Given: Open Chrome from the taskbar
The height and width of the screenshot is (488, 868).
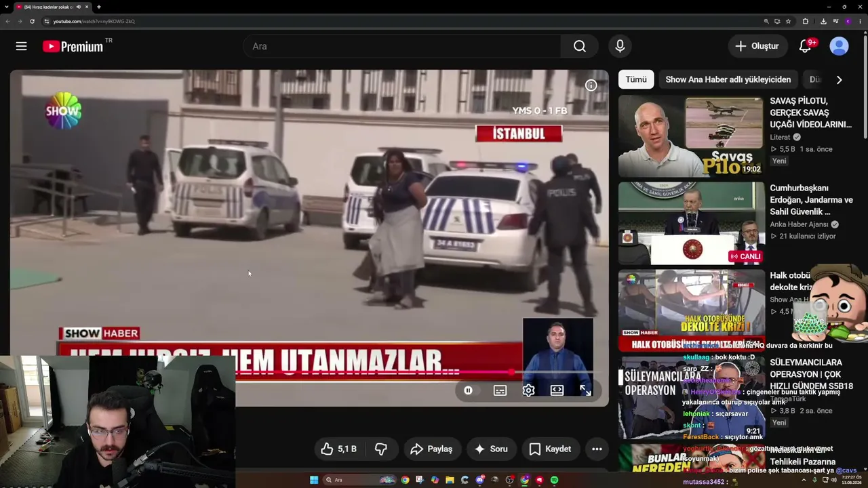Looking at the screenshot, I should click(405, 480).
